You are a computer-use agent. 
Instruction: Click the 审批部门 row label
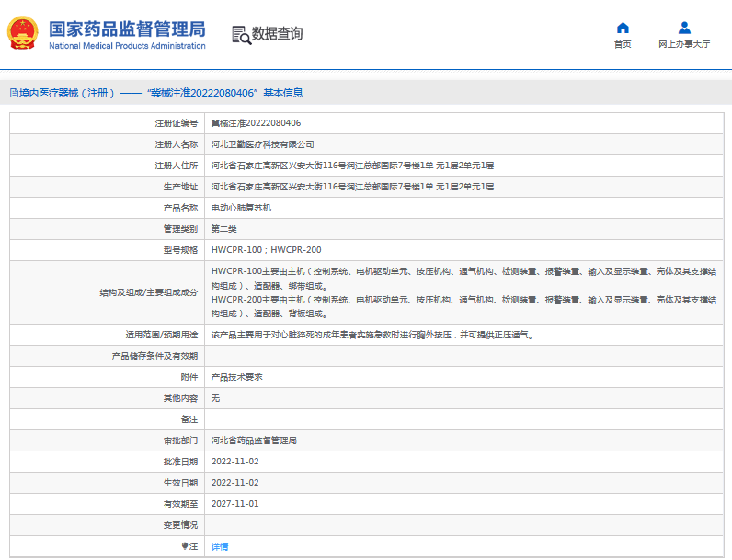[x=180, y=440]
